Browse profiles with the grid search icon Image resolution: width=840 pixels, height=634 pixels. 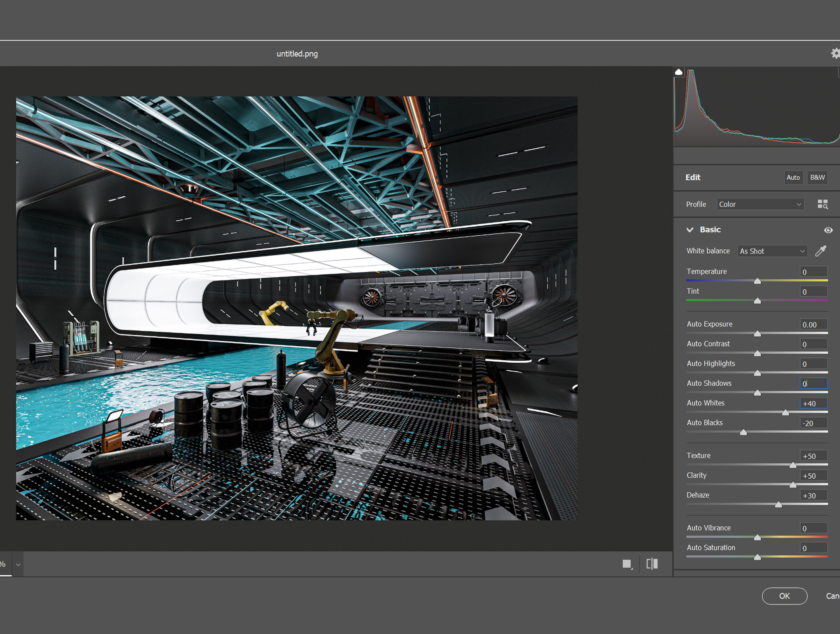point(822,204)
